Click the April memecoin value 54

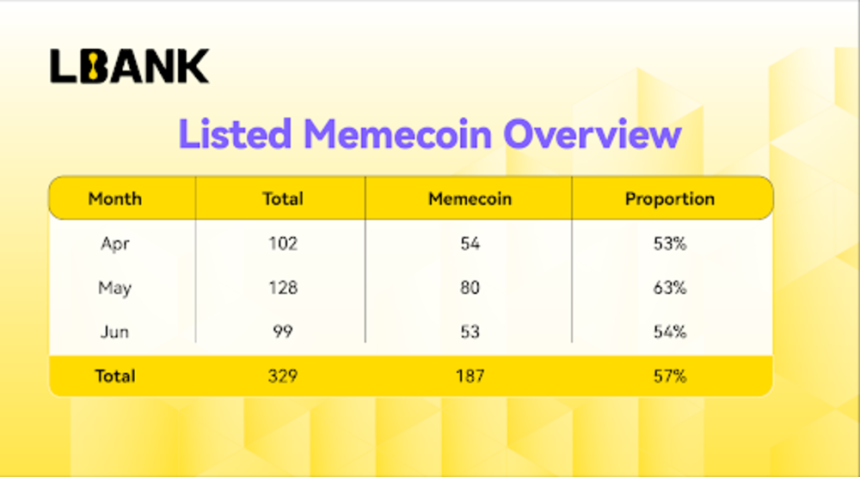[470, 243]
